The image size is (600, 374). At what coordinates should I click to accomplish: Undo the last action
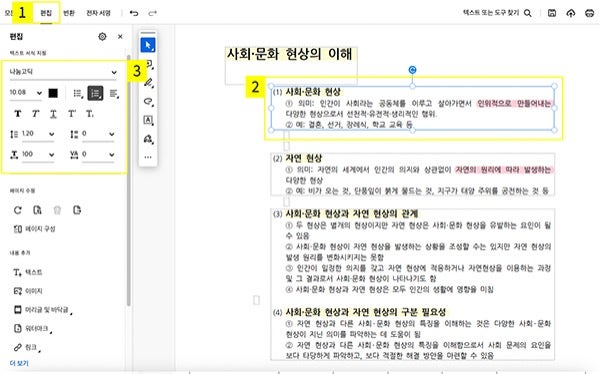pos(134,13)
